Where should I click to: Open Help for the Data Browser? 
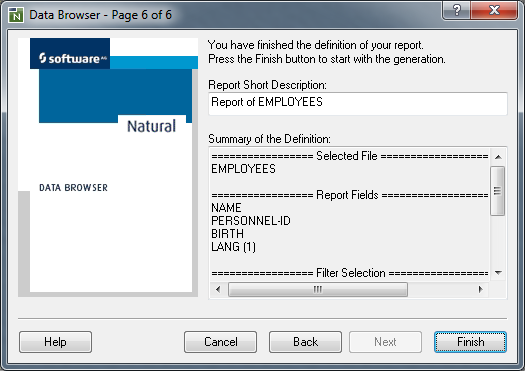tap(55, 342)
